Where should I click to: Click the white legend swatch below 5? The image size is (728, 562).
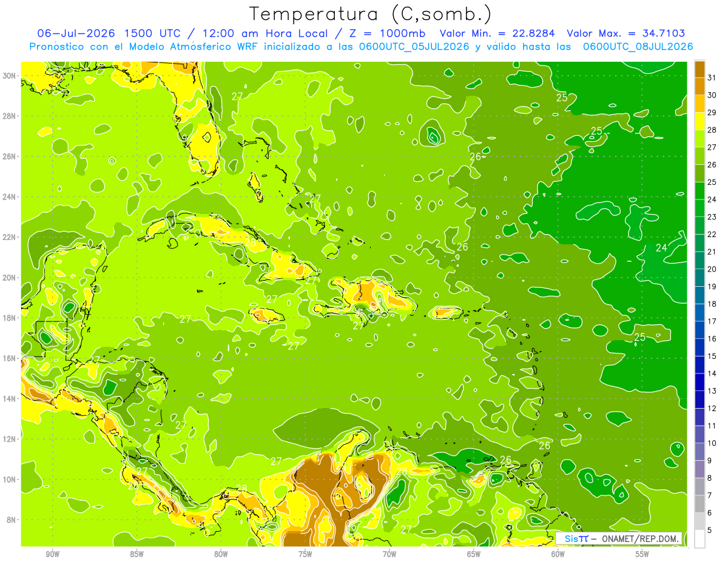699,539
